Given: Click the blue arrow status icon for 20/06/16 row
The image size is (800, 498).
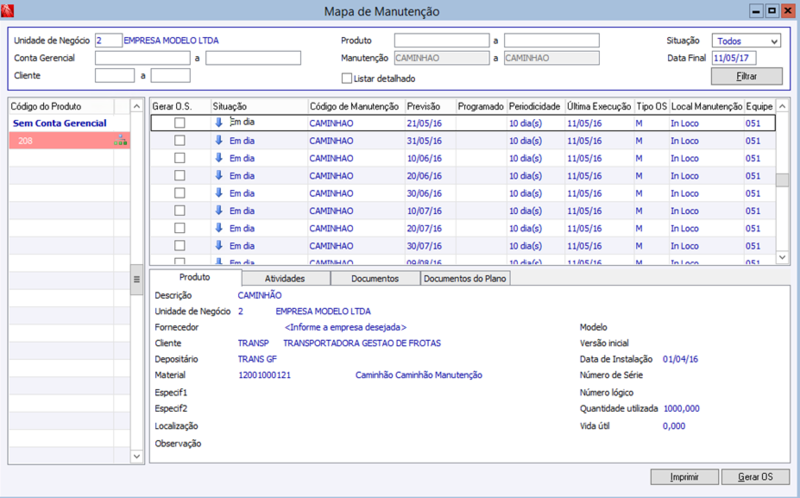Looking at the screenshot, I should [x=219, y=175].
